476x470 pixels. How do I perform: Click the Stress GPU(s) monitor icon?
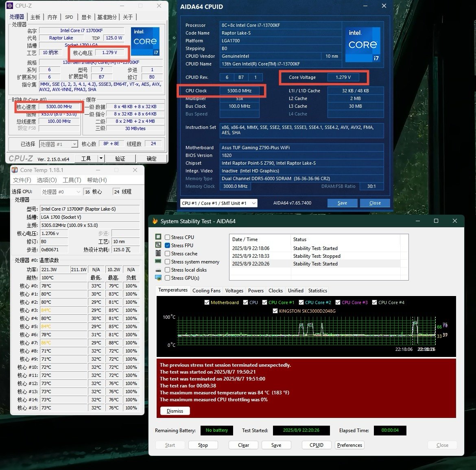click(158, 278)
